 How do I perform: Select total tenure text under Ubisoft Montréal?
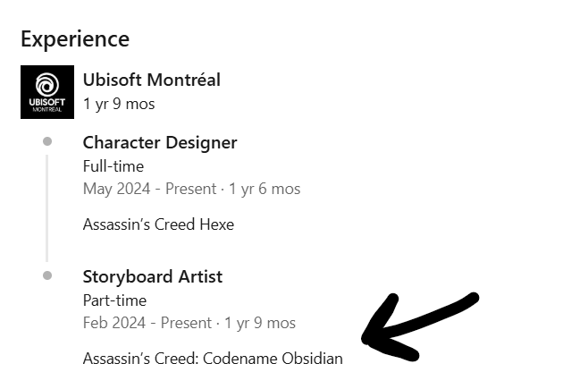(x=119, y=104)
